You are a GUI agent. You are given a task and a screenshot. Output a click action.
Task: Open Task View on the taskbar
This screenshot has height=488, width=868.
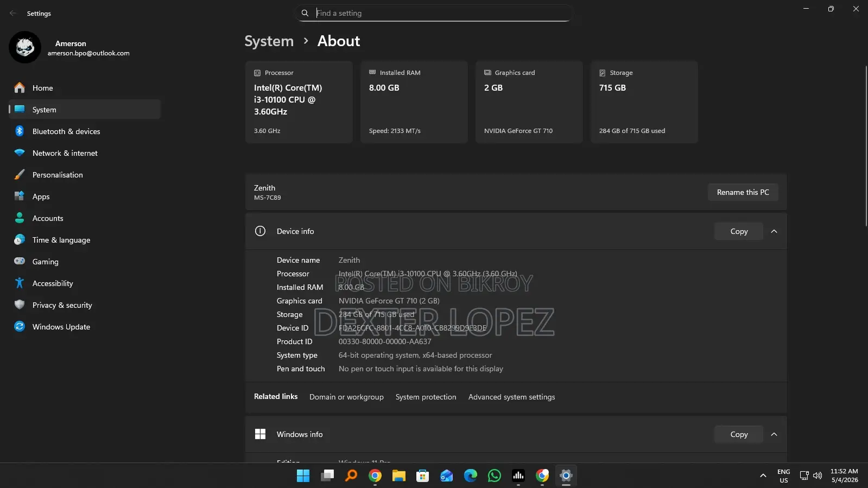tap(327, 476)
